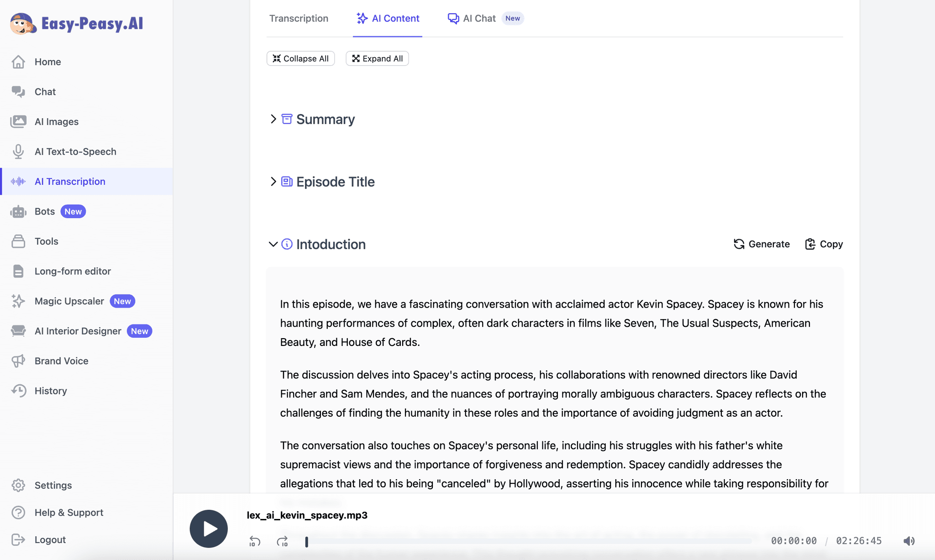The width and height of the screenshot is (935, 560).
Task: Rewind audio 10 seconds
Action: 255,541
